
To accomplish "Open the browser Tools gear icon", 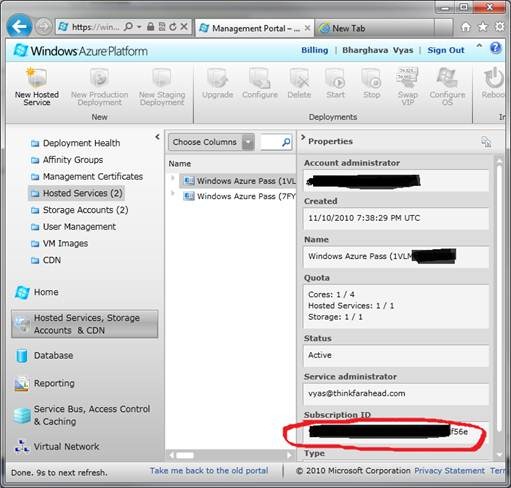I will [499, 27].
